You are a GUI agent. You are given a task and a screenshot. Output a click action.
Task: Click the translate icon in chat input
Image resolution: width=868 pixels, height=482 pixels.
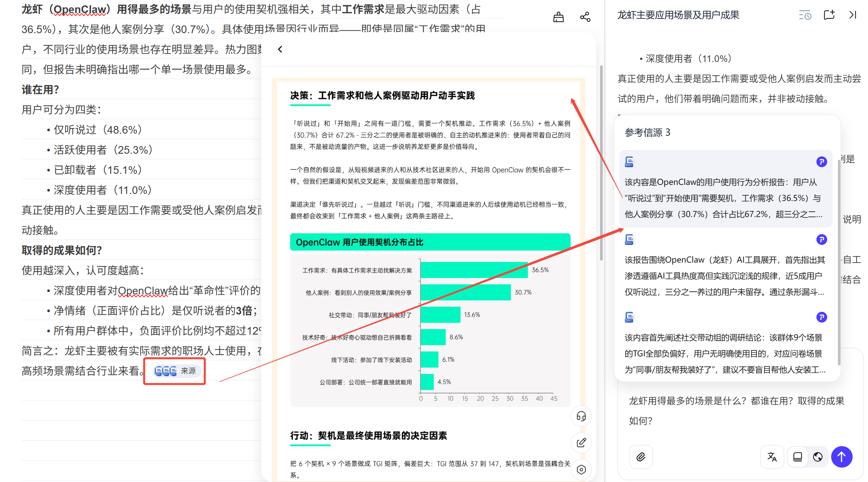pyautogui.click(x=772, y=457)
